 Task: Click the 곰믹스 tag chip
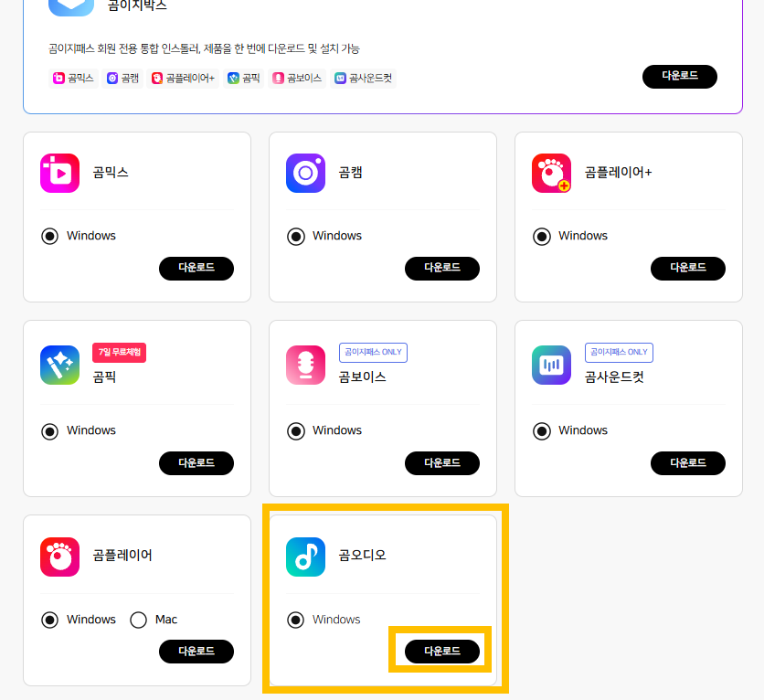pos(74,79)
